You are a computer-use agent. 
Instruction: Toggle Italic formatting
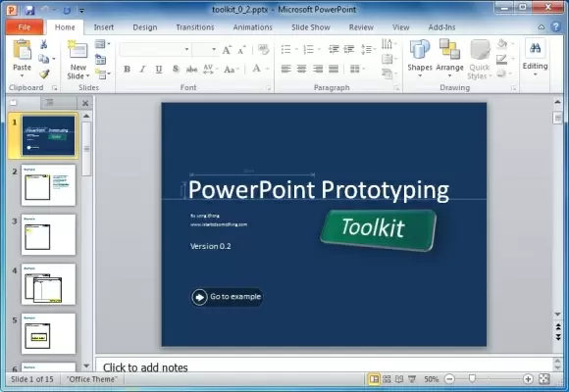143,69
